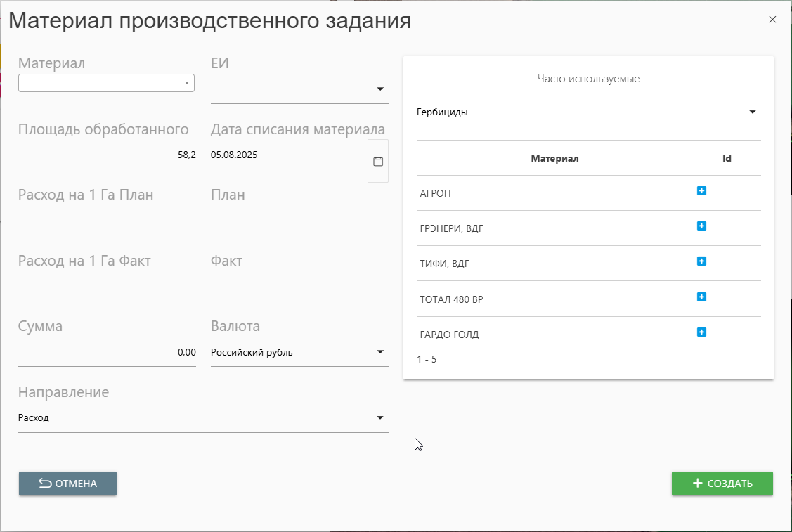Click the Материал column header

coord(554,158)
